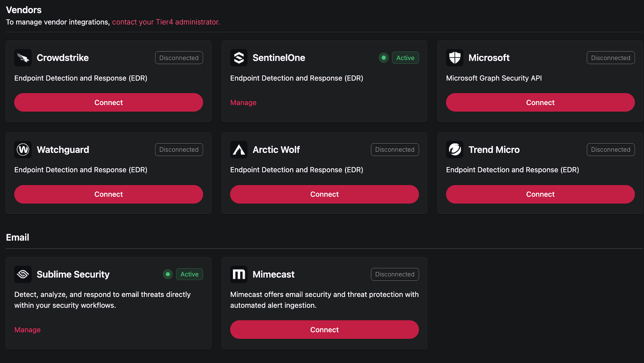Screen dimensions: 644x363
Task: Click the Vendors section heading
Action: tap(24, 10)
